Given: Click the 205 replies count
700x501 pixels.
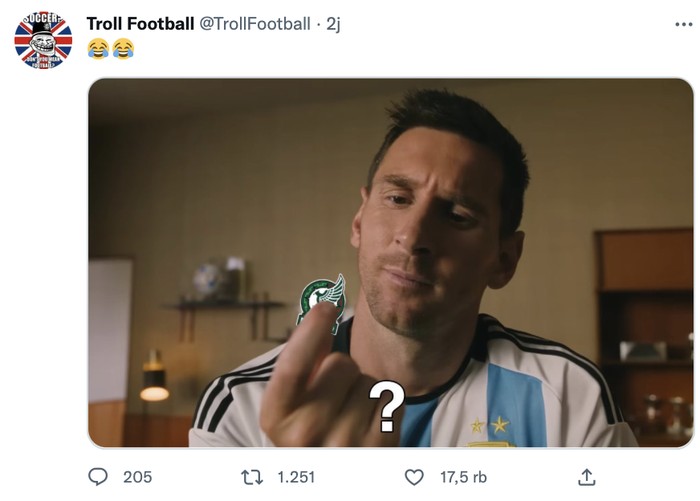Looking at the screenshot, I should 137,477.
